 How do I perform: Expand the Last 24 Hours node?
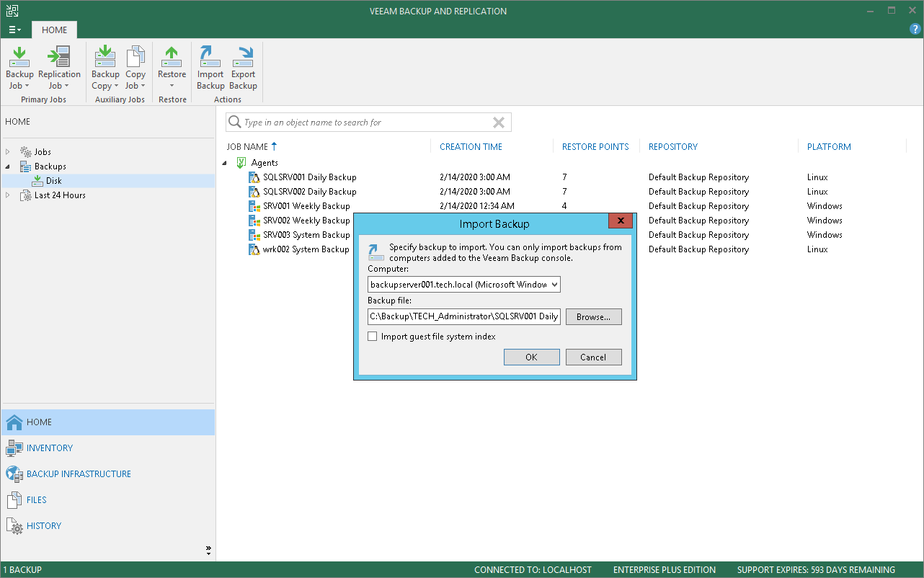[x=8, y=195]
